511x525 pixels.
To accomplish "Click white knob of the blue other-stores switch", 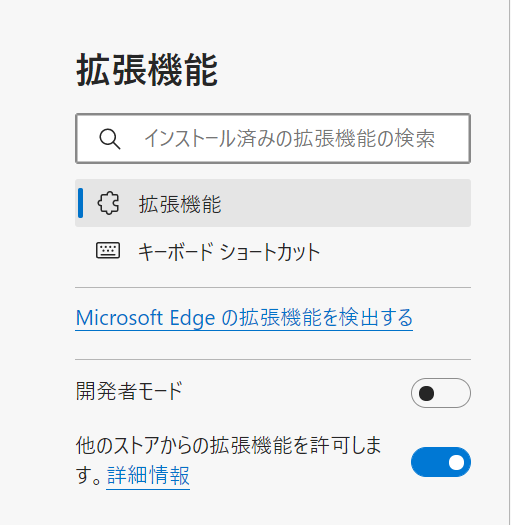I will pos(456,462).
